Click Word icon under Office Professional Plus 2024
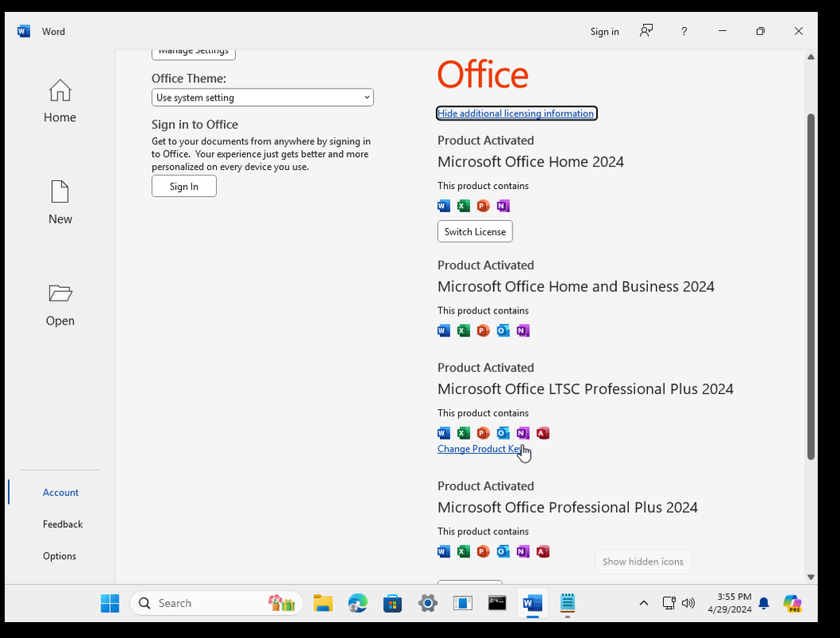The height and width of the screenshot is (638, 840). (x=444, y=551)
